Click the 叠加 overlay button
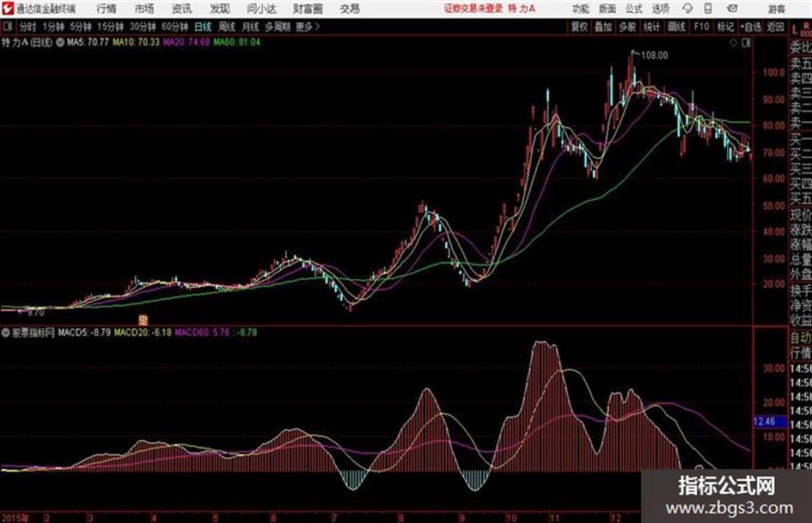 pyautogui.click(x=603, y=27)
